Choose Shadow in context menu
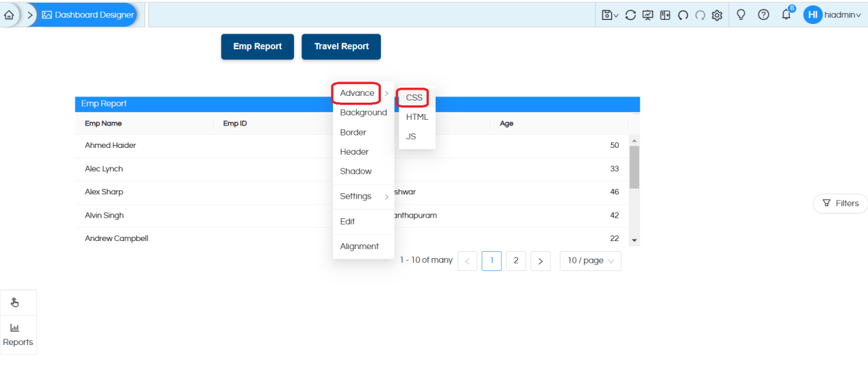Viewport: 868px width, 373px height. (x=363, y=171)
